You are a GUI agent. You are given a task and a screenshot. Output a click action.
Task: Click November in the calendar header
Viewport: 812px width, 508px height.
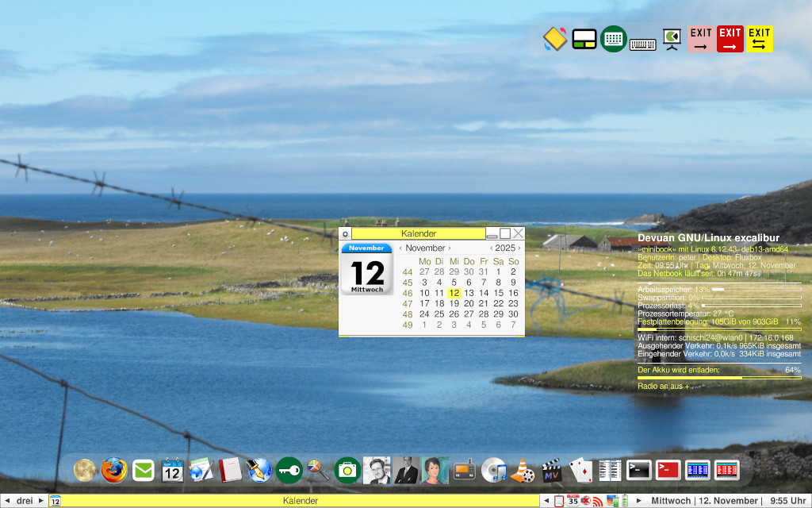pos(426,247)
